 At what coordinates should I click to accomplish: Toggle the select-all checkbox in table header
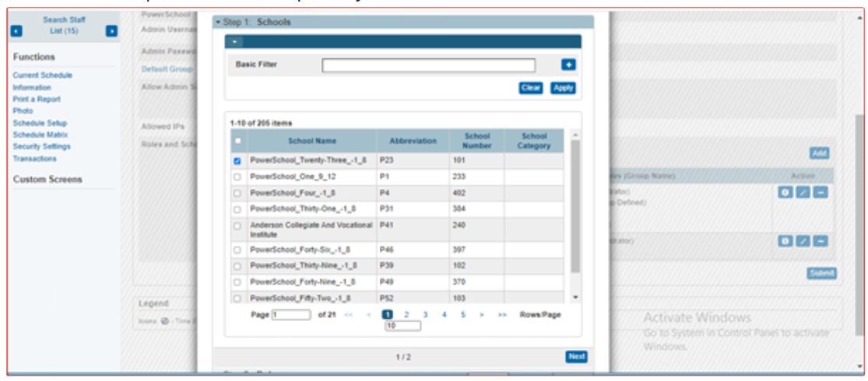click(237, 141)
